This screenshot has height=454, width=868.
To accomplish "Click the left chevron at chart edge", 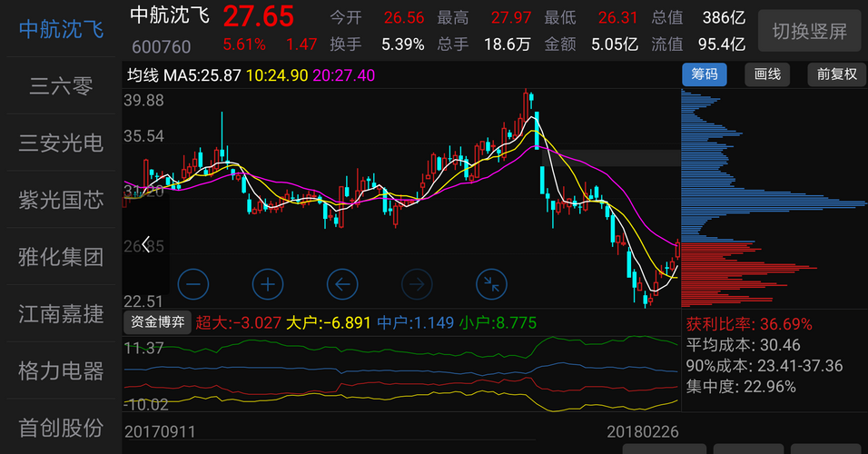I will (145, 243).
